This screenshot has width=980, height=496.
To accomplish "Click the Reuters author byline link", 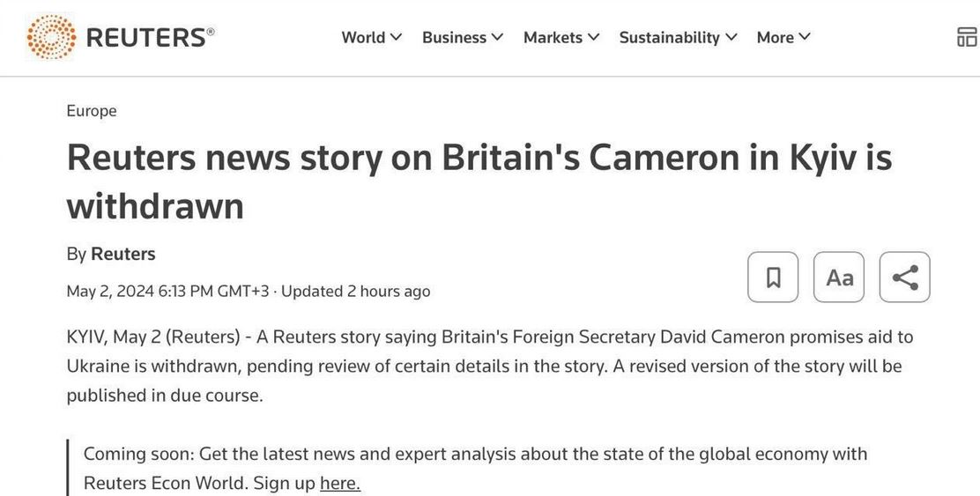I will [x=123, y=254].
